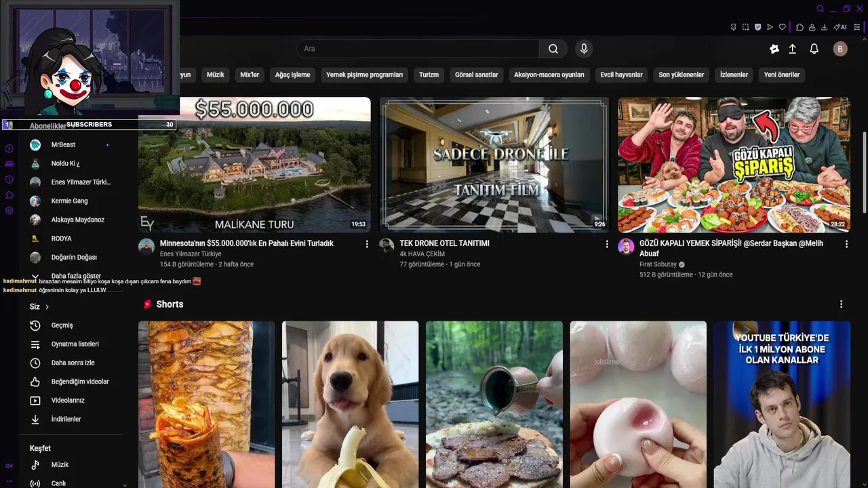Bookmark page with the heart icon
868x488 pixels.
point(782,27)
